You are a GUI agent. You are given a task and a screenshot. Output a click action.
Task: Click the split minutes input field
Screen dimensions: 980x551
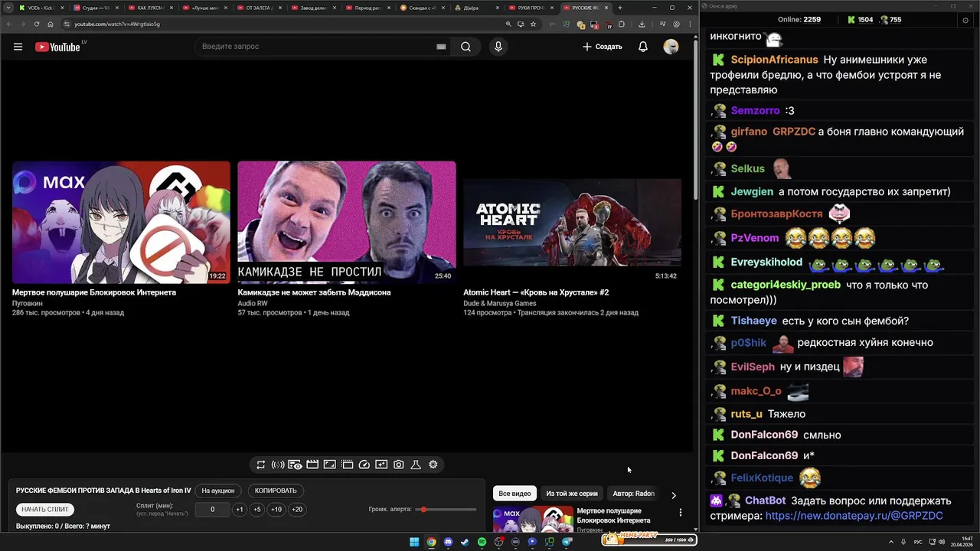[212, 510]
